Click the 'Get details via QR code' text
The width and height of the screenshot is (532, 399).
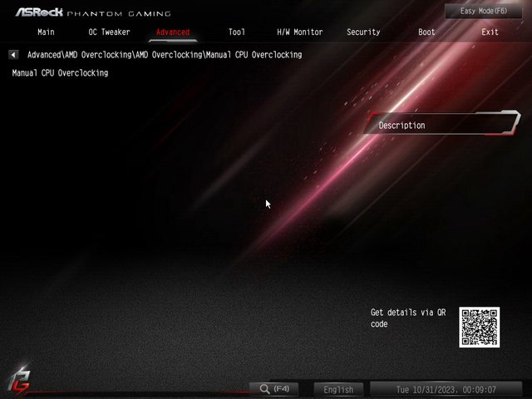pos(408,318)
